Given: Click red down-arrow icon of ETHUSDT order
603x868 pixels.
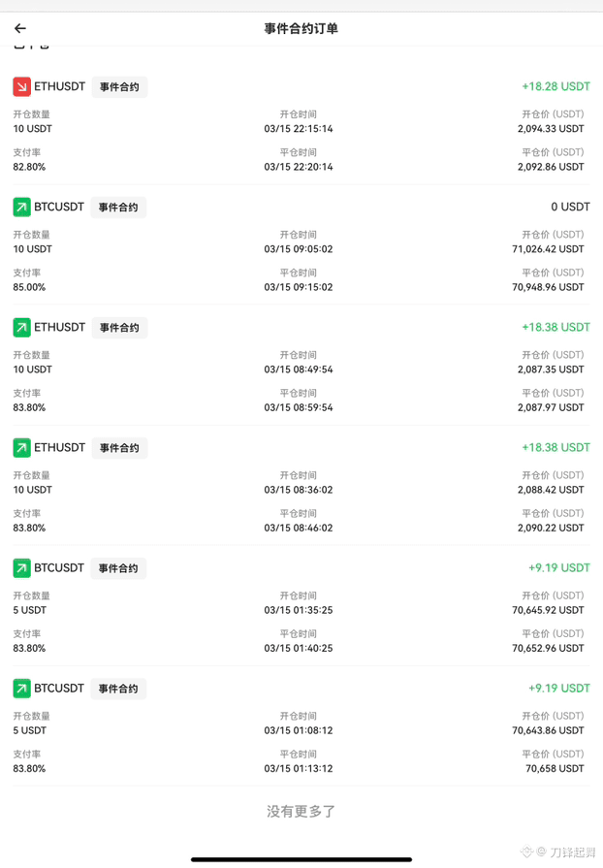Looking at the screenshot, I should pos(21,87).
